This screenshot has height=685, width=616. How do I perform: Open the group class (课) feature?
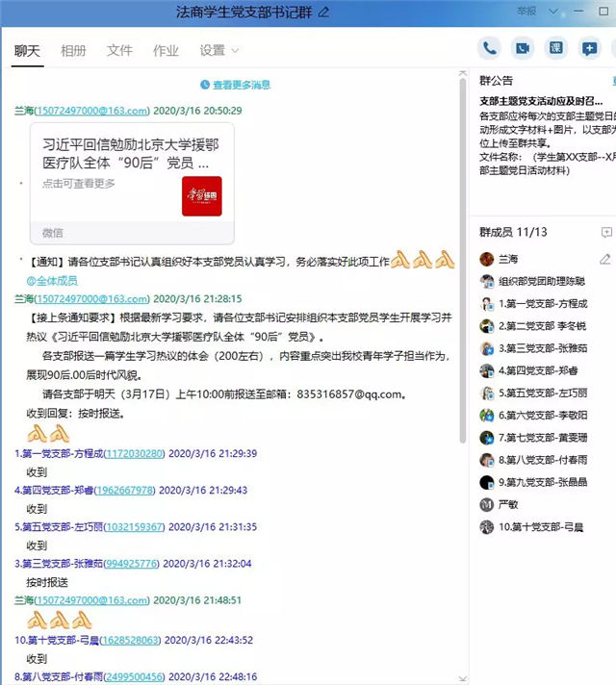[556, 48]
